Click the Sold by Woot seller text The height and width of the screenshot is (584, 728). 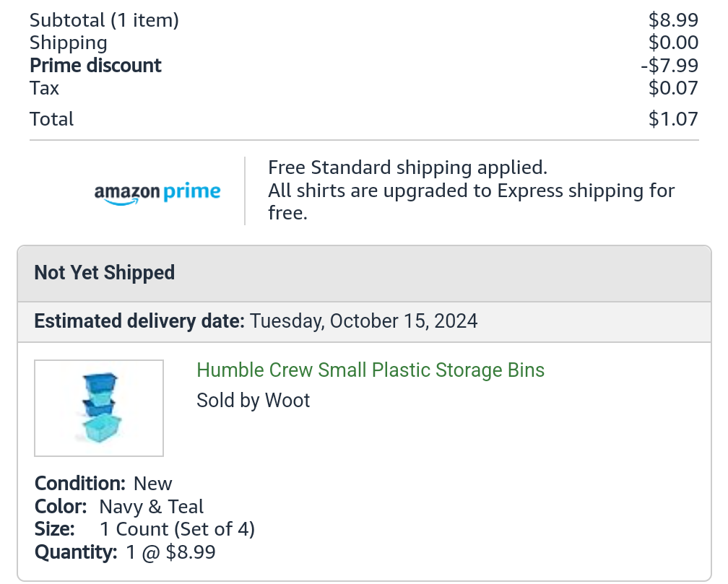pyautogui.click(x=253, y=401)
